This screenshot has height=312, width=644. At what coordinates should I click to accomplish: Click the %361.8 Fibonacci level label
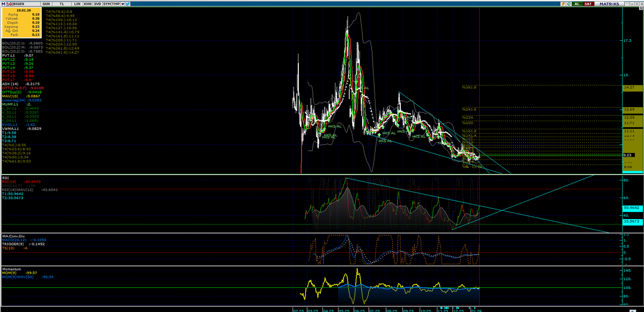[x=469, y=87]
